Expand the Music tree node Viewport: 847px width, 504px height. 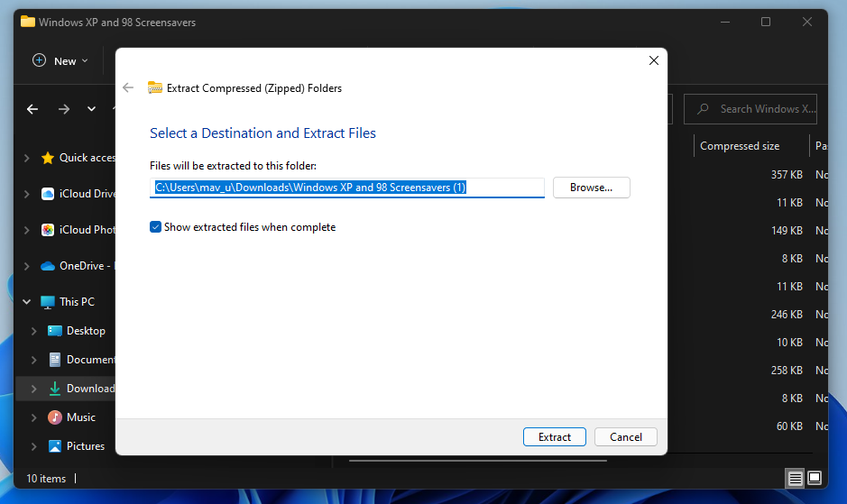pos(33,417)
